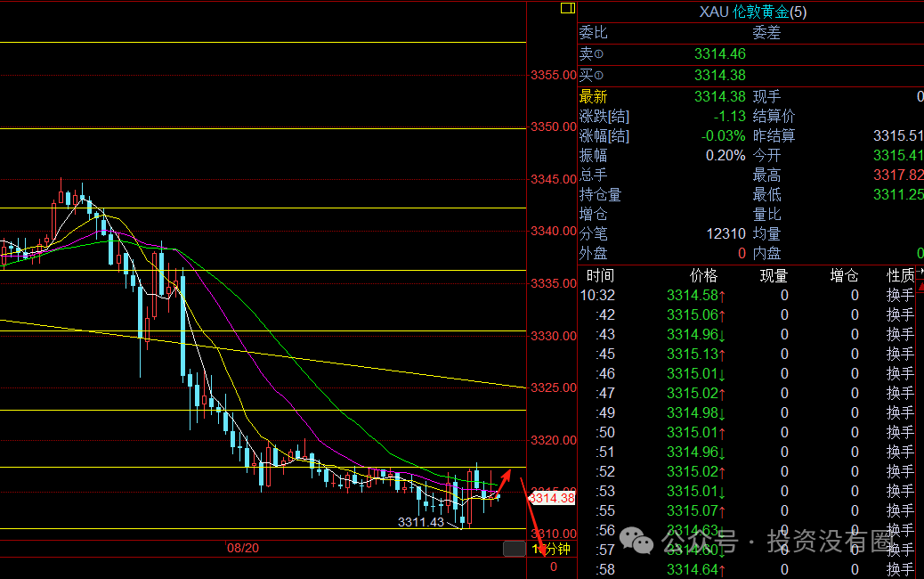This screenshot has width=924, height=579.
Task: Click the 外盘 label
Action: pos(594,254)
